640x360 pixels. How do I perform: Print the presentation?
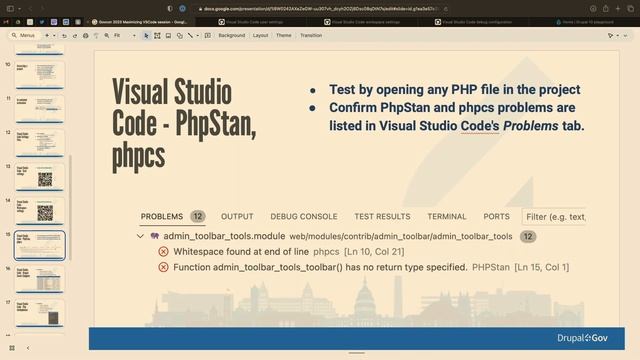[85, 36]
